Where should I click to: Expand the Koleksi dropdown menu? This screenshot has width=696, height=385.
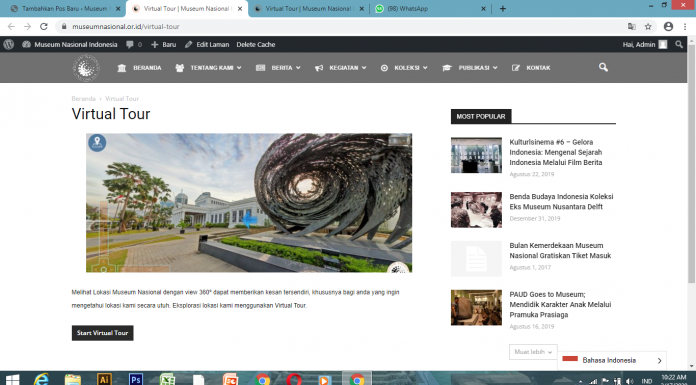coord(404,68)
